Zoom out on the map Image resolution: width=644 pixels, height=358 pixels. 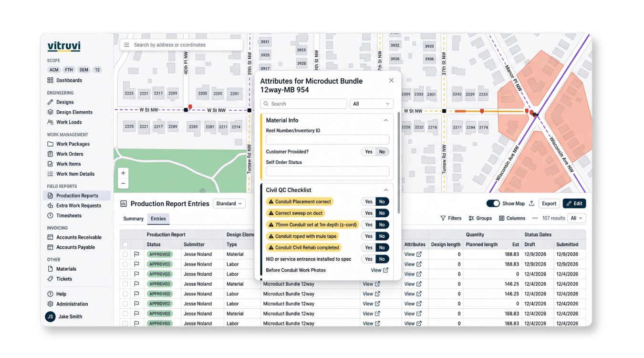tap(123, 183)
